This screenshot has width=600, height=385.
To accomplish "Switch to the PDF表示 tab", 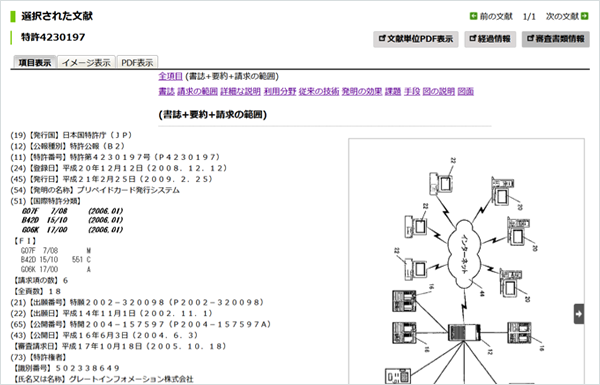I will pos(137,62).
